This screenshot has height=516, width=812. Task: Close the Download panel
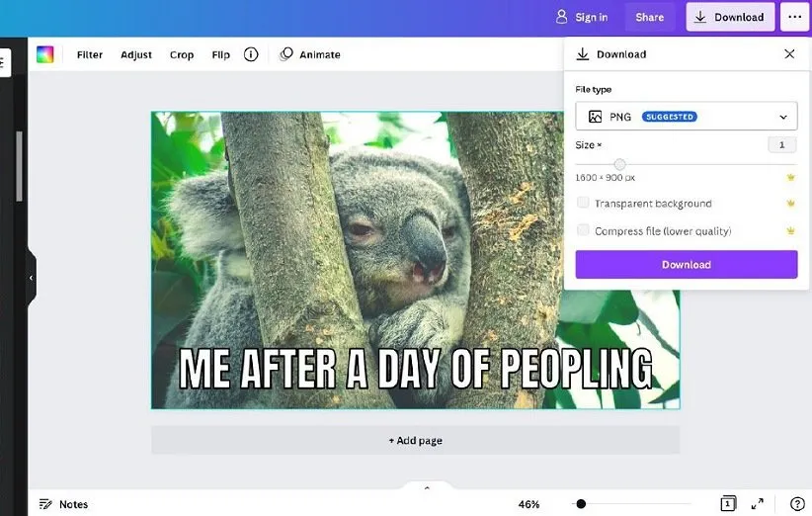[789, 54]
